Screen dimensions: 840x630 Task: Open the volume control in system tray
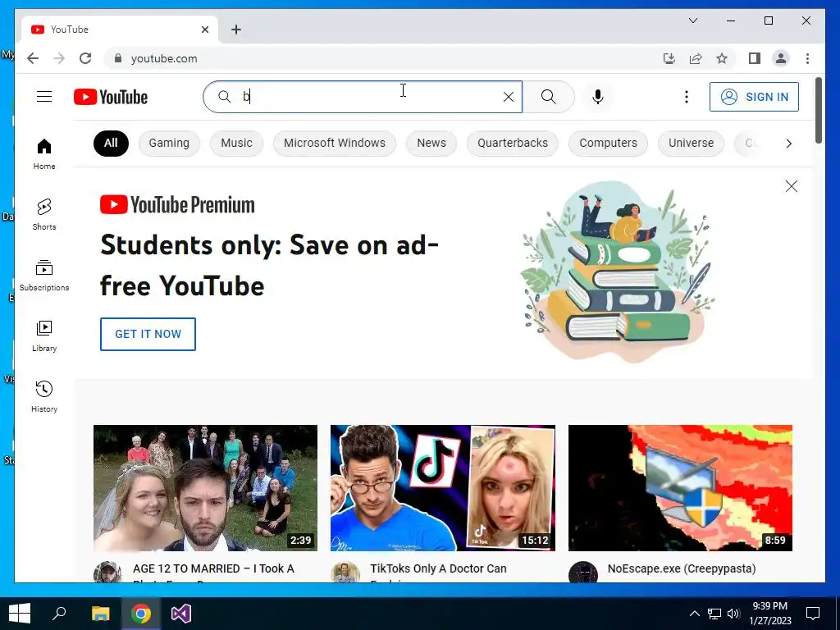[x=733, y=614]
